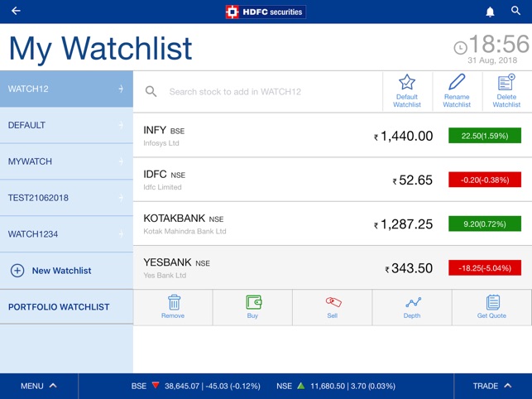The image size is (532, 399).
Task: Remove YESBANK using trash icon
Action: tap(174, 302)
